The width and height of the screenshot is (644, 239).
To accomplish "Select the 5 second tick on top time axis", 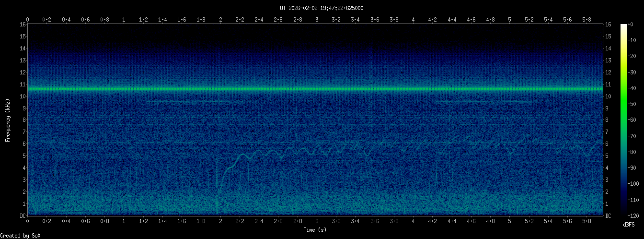I will pos(509,19).
